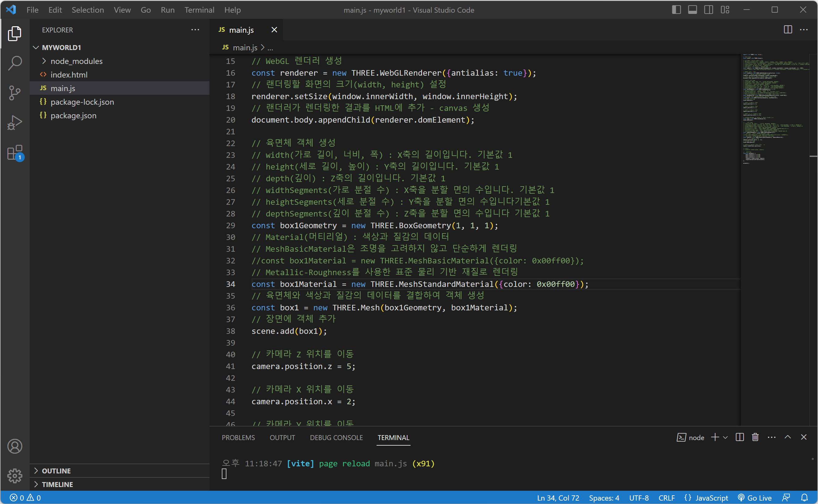Open Run and Debug view
This screenshot has width=818, height=504.
[15, 123]
